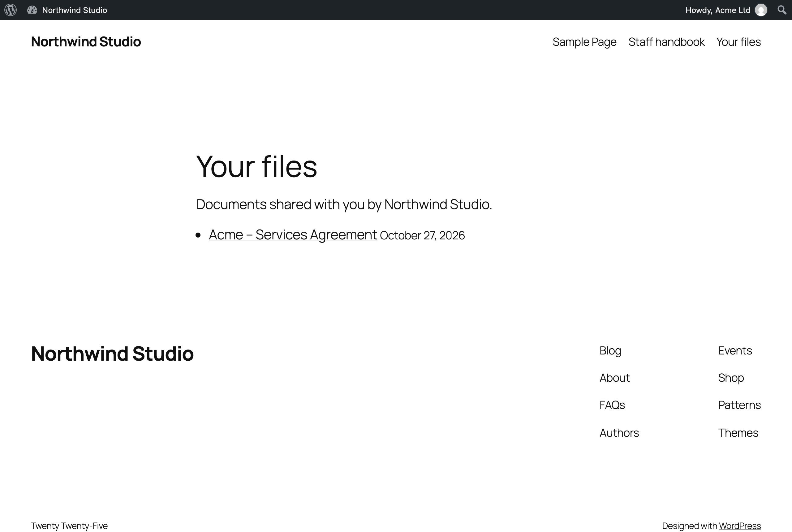Image resolution: width=792 pixels, height=532 pixels.
Task: Click the Northwind Studio header site title
Action: (x=86, y=42)
